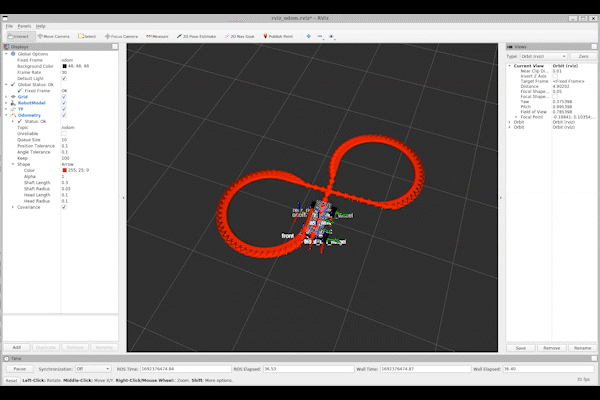Click the Global Status checkmark icon
The width and height of the screenshot is (600, 400).
13,85
